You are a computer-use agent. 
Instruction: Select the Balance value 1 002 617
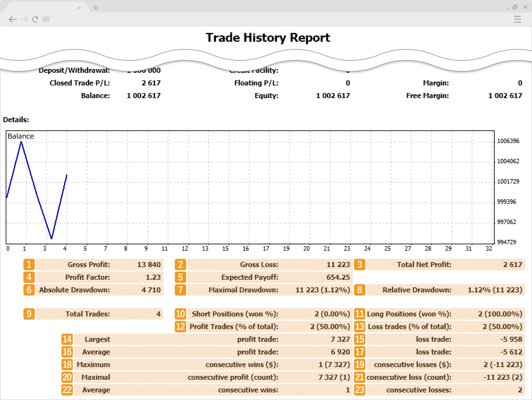pyautogui.click(x=143, y=96)
